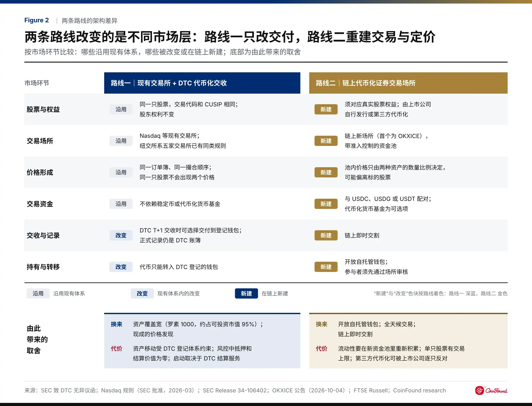
Task: Click the 新建 badge in 股票与权益 row
Action: tap(326, 109)
